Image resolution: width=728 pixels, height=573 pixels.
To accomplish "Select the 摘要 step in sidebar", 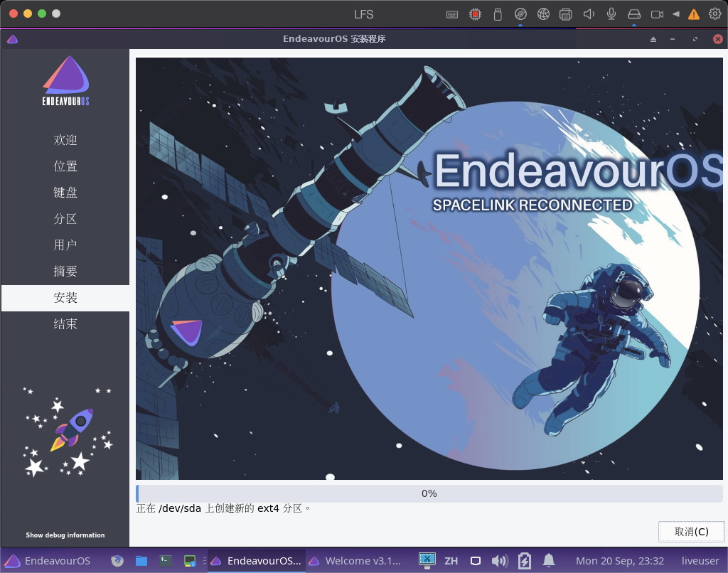I will click(65, 272).
